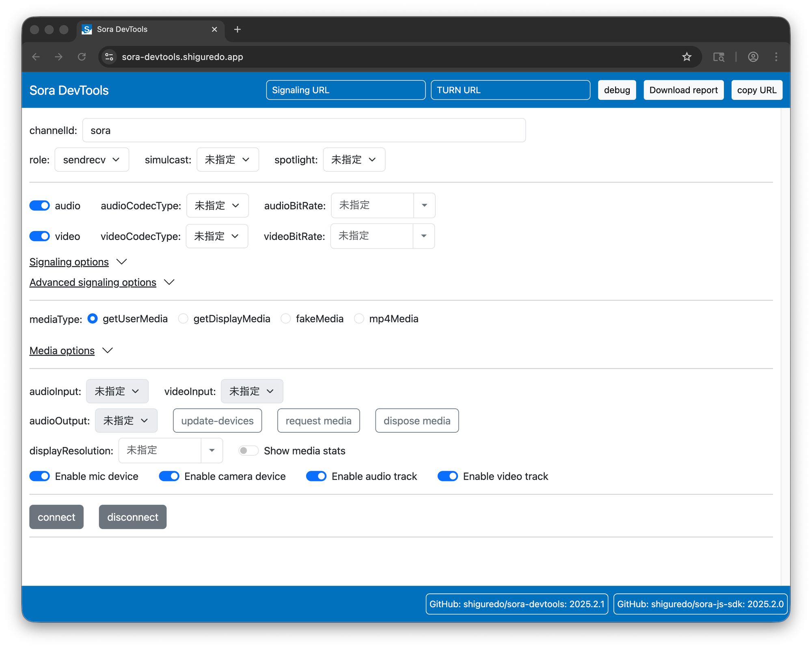
Task: Click the channelId input field
Action: click(304, 130)
